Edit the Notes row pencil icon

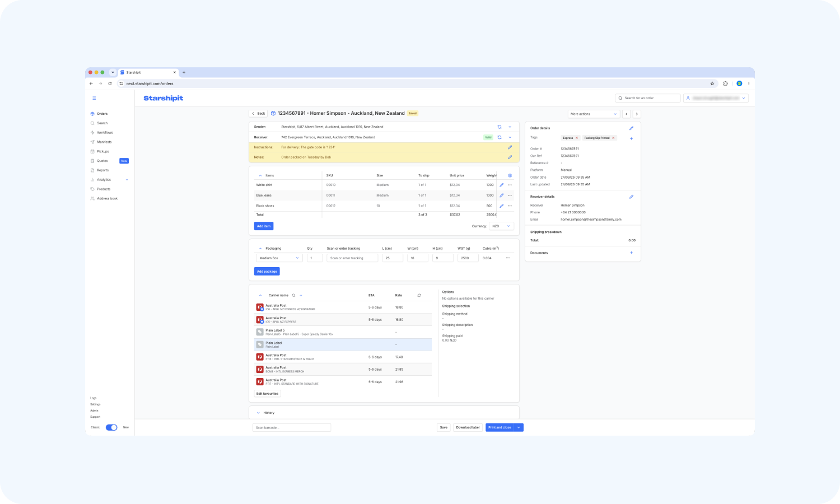(x=510, y=157)
